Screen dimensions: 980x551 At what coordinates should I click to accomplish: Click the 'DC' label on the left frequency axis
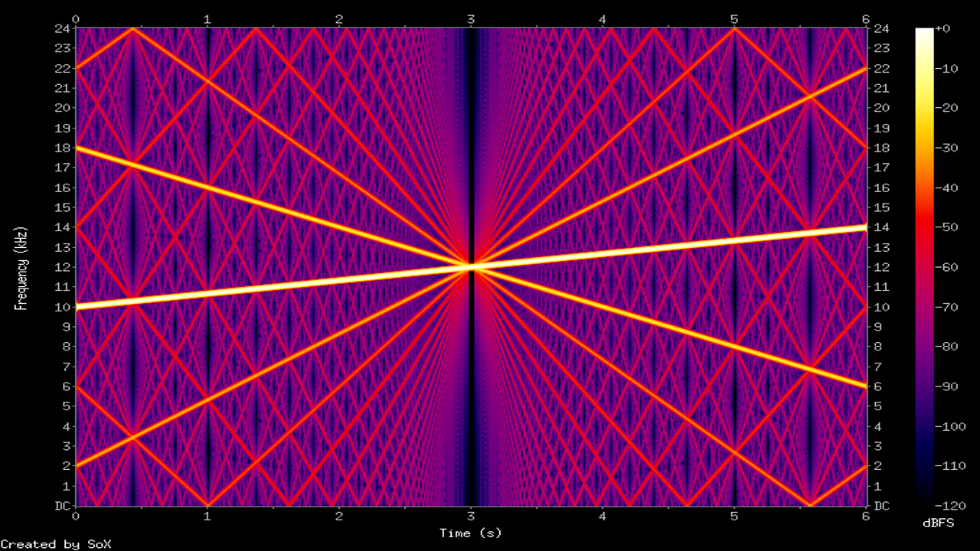click(x=64, y=506)
